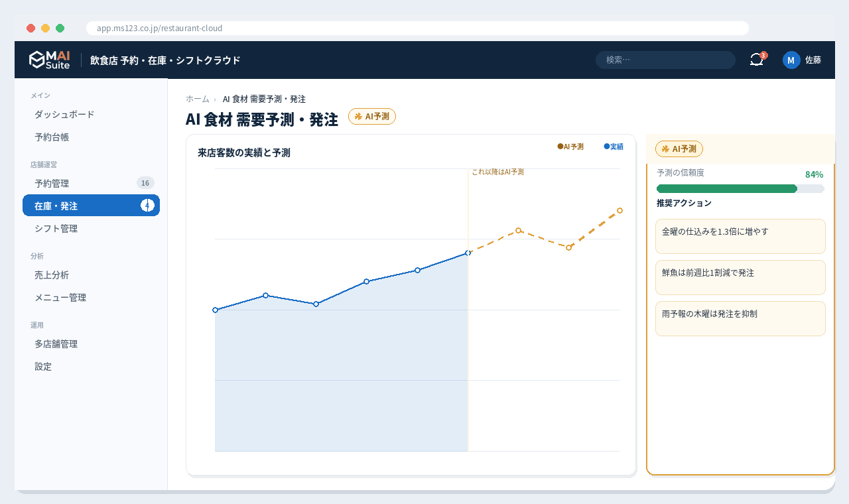Click the 予測の信頼度 progress bar
Screen dimensions: 849x504
740,188
